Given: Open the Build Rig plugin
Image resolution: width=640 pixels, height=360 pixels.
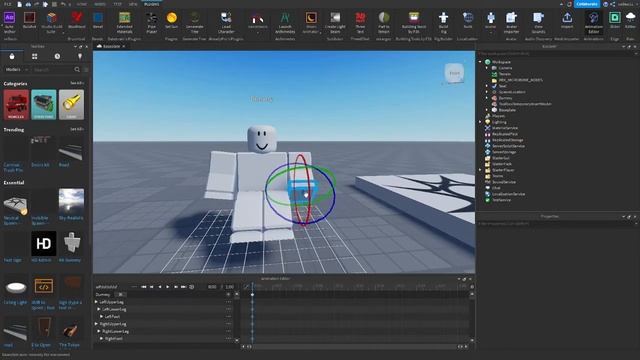Looking at the screenshot, I should (x=443, y=22).
